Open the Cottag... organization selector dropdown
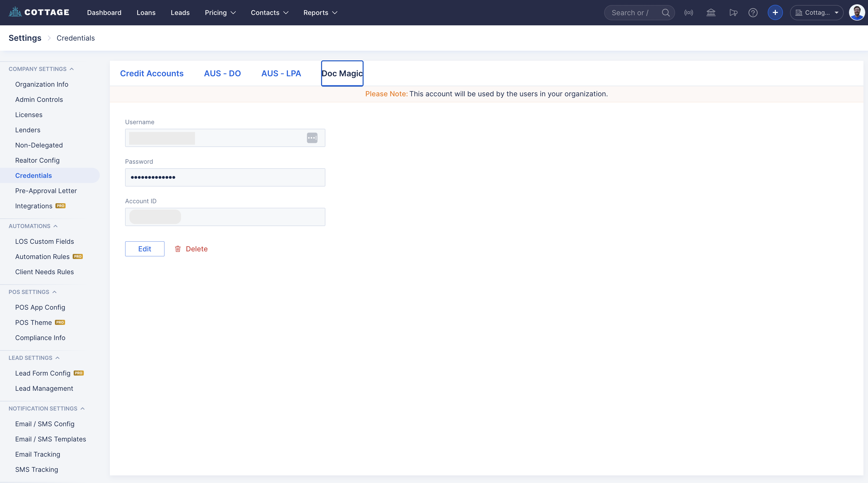This screenshot has width=868, height=483. (x=816, y=13)
